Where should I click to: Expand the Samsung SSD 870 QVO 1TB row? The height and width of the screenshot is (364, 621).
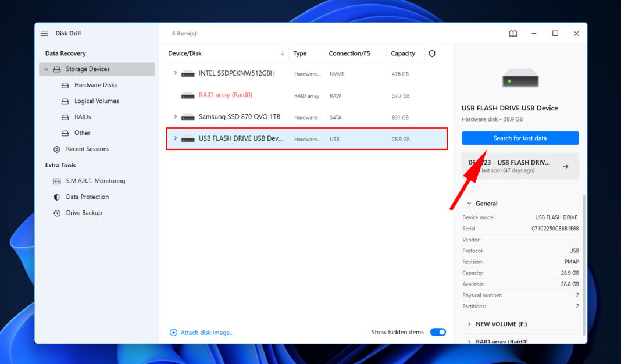click(175, 117)
